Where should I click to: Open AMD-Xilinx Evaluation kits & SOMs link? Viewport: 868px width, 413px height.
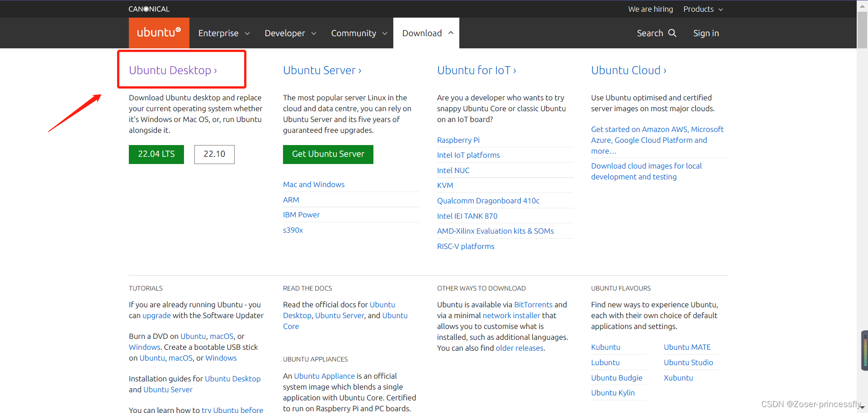(495, 231)
